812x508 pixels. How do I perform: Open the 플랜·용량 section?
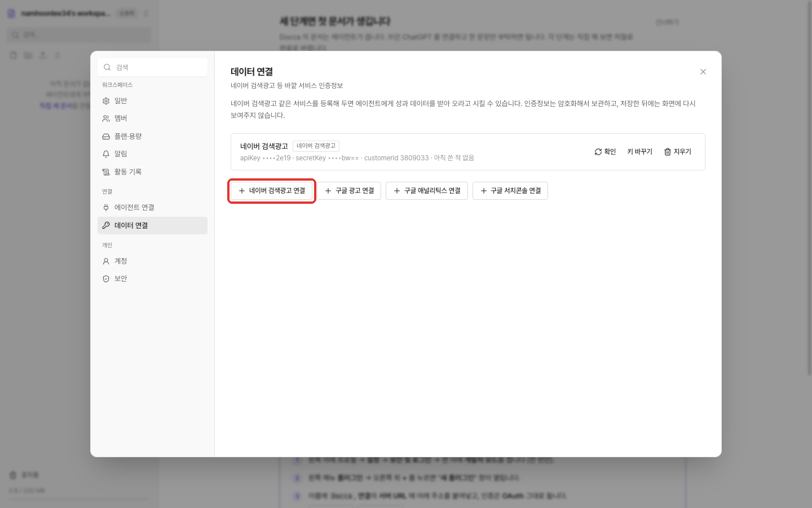(x=152, y=136)
